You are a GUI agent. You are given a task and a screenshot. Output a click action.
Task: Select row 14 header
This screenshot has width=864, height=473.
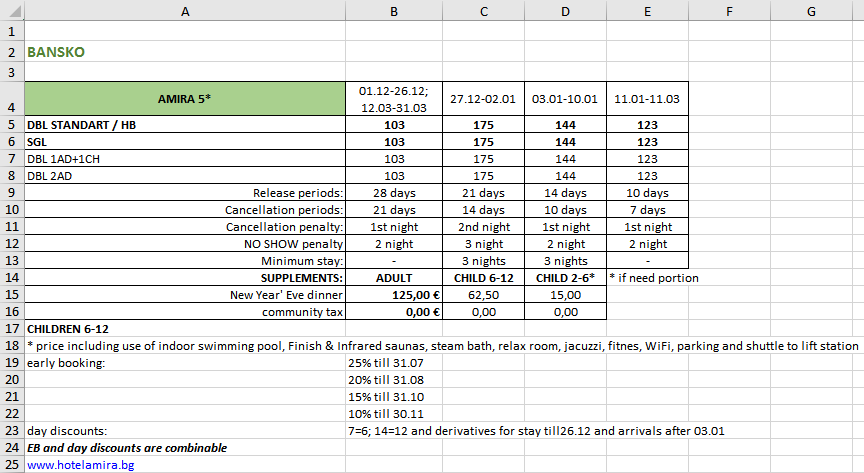(12, 278)
